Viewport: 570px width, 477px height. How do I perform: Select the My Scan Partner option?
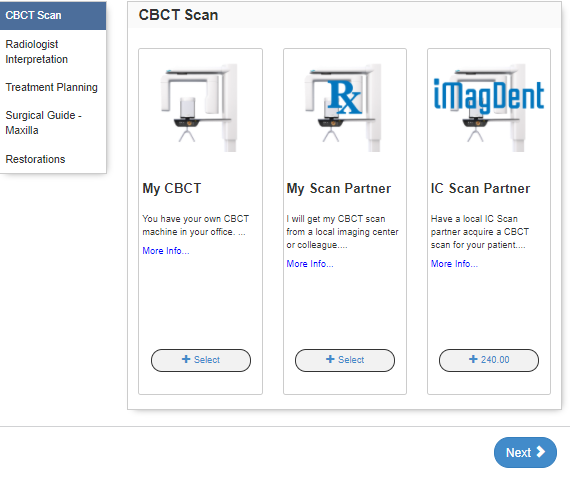(345, 360)
